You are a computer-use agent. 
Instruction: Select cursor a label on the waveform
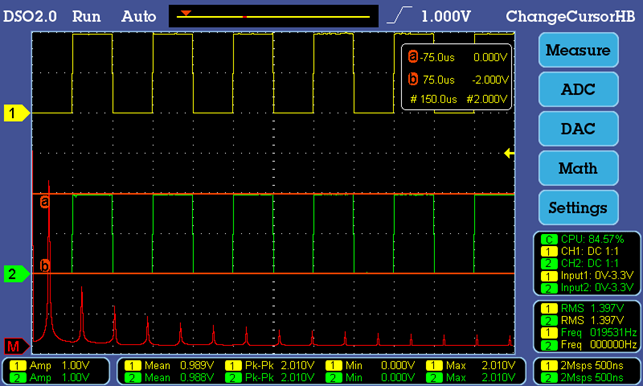(x=45, y=202)
